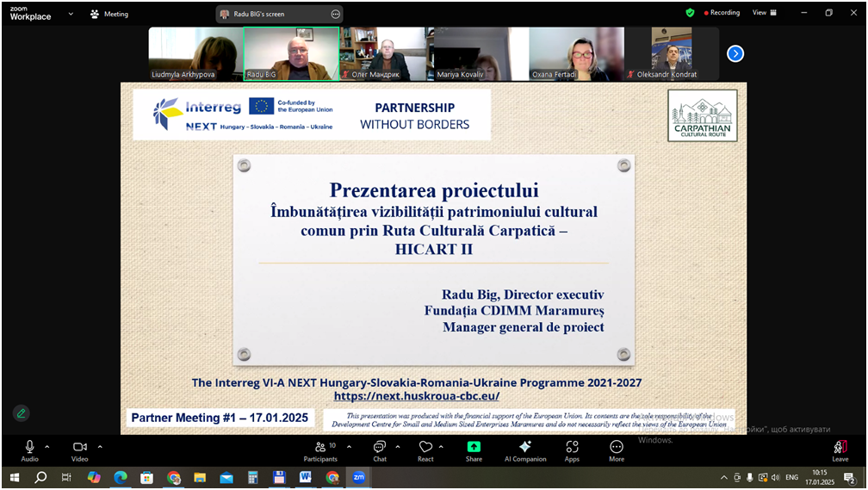The image size is (868, 490).
Task: Toggle the camera Video button
Action: 80,450
